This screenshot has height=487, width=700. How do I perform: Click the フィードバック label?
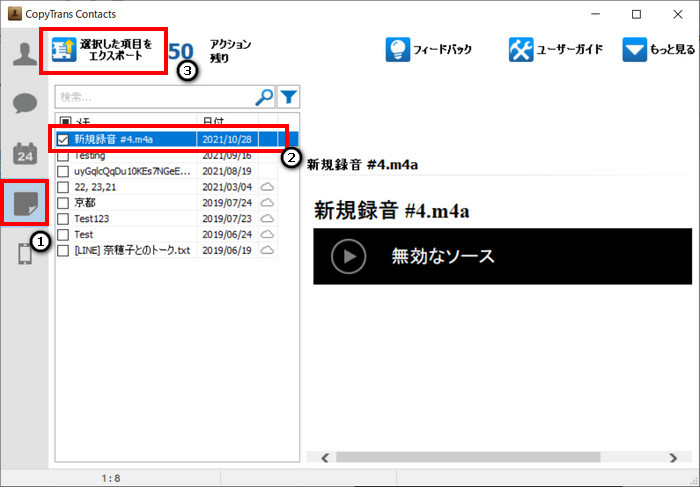442,49
